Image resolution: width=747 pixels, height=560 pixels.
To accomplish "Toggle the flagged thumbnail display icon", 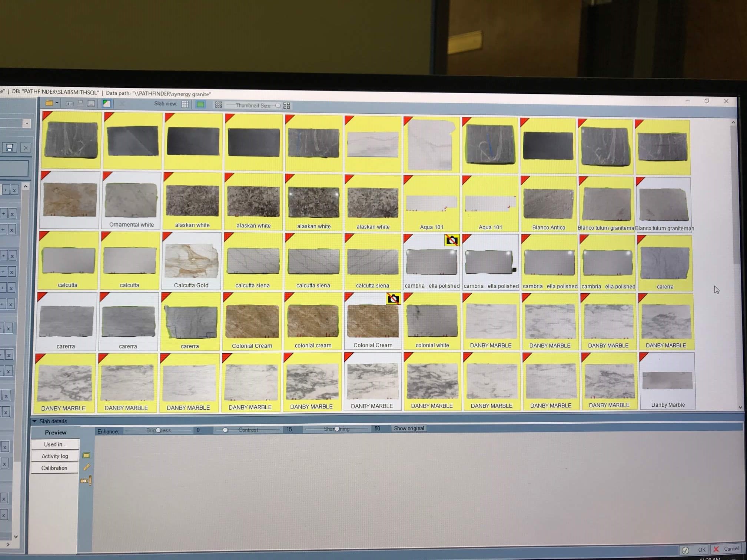I will 106,104.
